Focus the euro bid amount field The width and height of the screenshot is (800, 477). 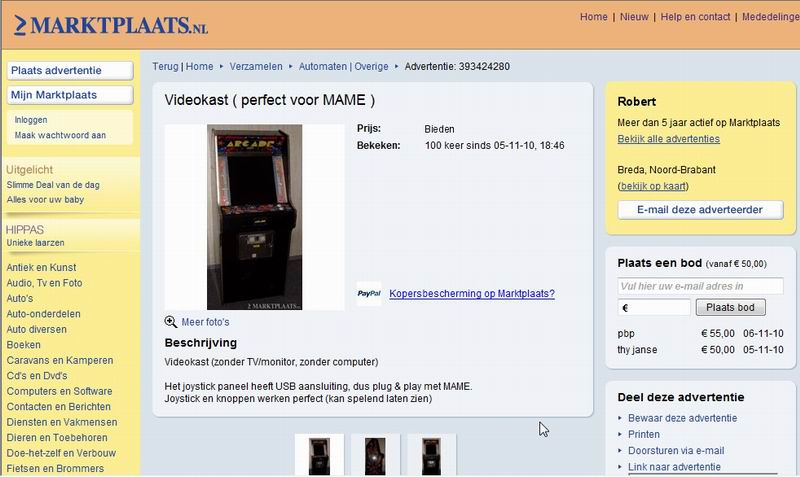(x=654, y=308)
